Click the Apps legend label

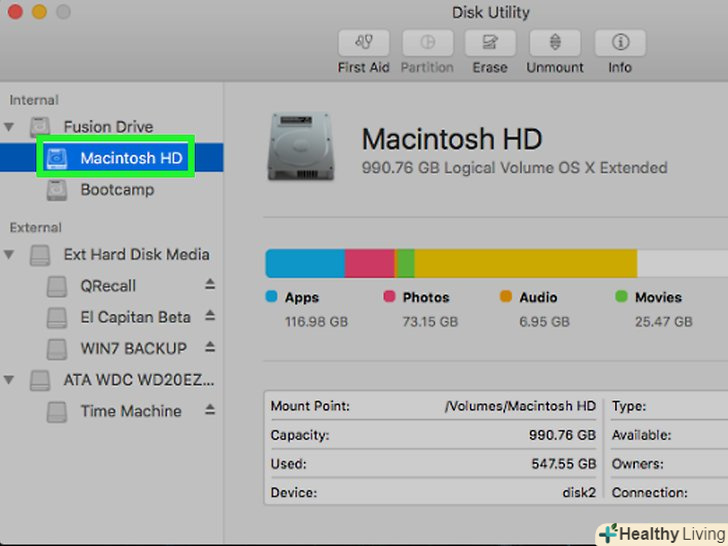click(302, 298)
